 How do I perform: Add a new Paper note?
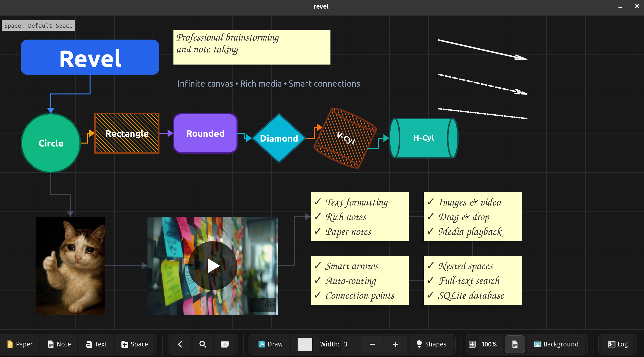(x=20, y=344)
